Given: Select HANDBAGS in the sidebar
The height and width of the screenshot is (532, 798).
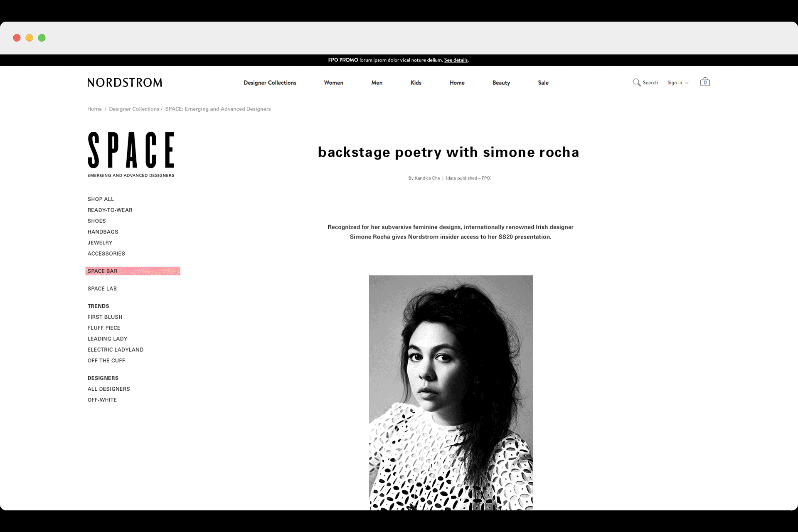Looking at the screenshot, I should (103, 232).
